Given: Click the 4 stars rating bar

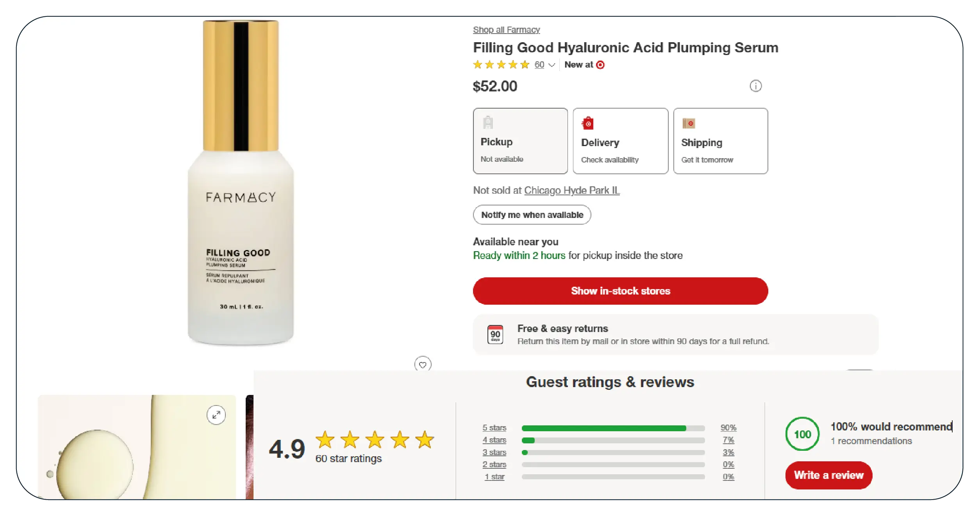Looking at the screenshot, I should [x=613, y=440].
